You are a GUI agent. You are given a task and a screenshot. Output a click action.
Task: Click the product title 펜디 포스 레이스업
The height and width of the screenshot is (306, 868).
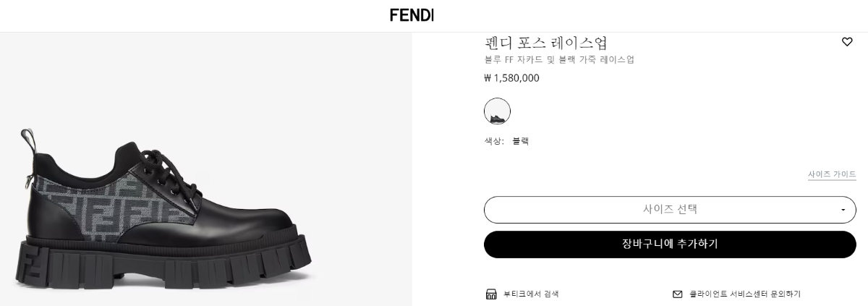[545, 43]
